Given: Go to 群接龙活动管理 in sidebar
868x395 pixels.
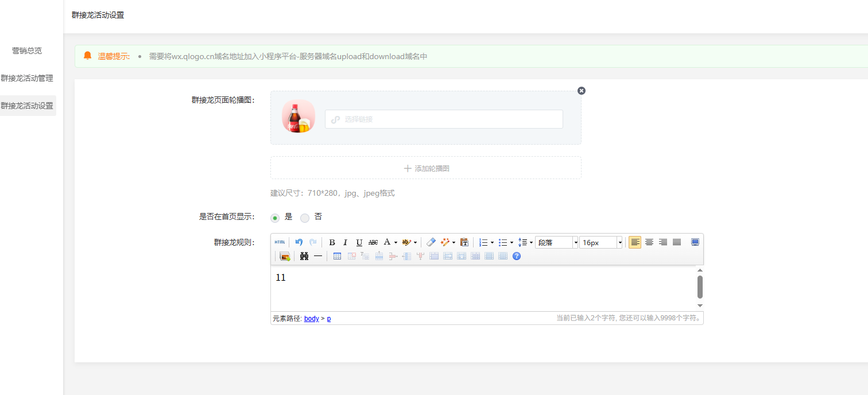Looking at the screenshot, I should [27, 78].
